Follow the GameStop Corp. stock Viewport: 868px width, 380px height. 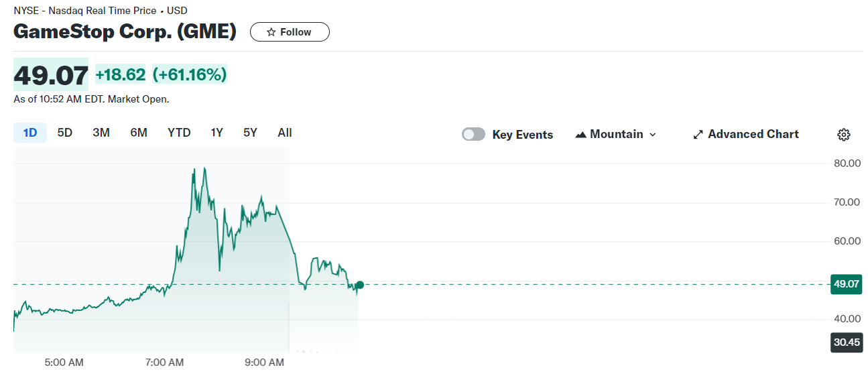pyautogui.click(x=290, y=32)
